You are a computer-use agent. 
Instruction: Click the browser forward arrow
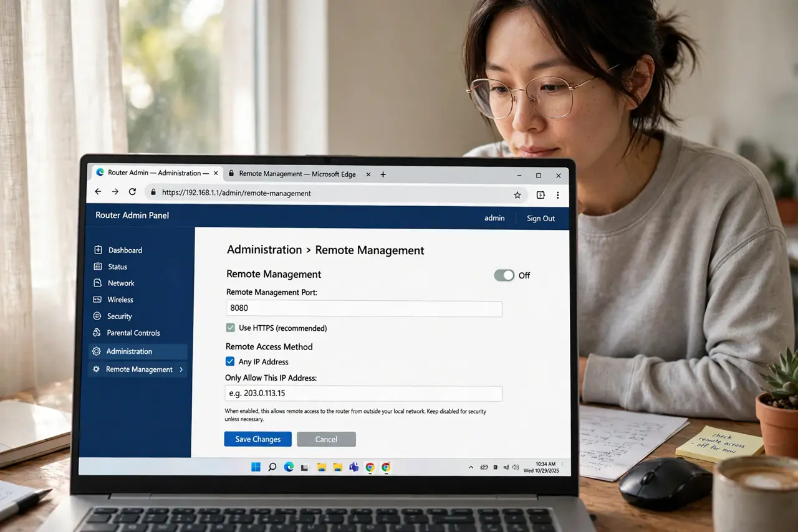pyautogui.click(x=115, y=192)
